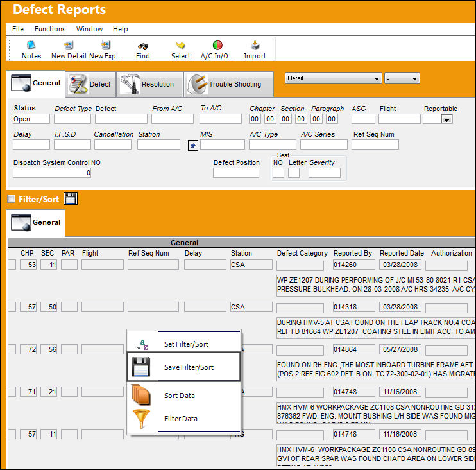
Task: Click description starting WP ZE1207 DURING PERFORMING
Action: pos(376,284)
